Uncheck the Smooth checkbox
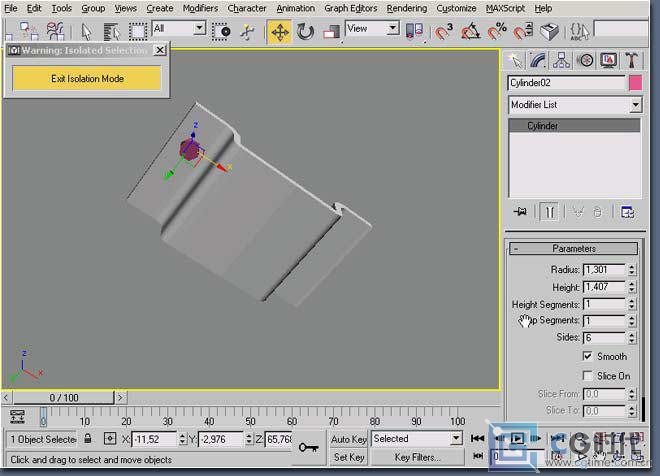The image size is (660, 476). [588, 356]
